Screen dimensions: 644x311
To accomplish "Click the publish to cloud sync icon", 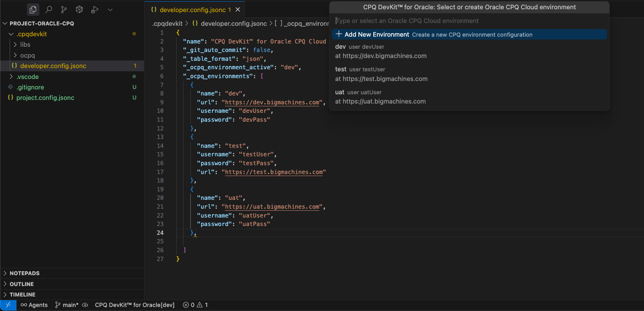I will click(x=85, y=305).
